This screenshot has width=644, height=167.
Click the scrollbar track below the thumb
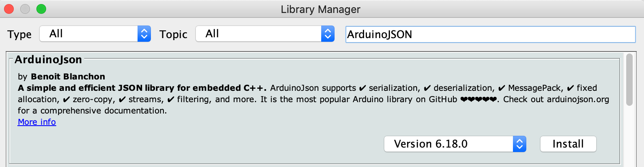coord(629,136)
